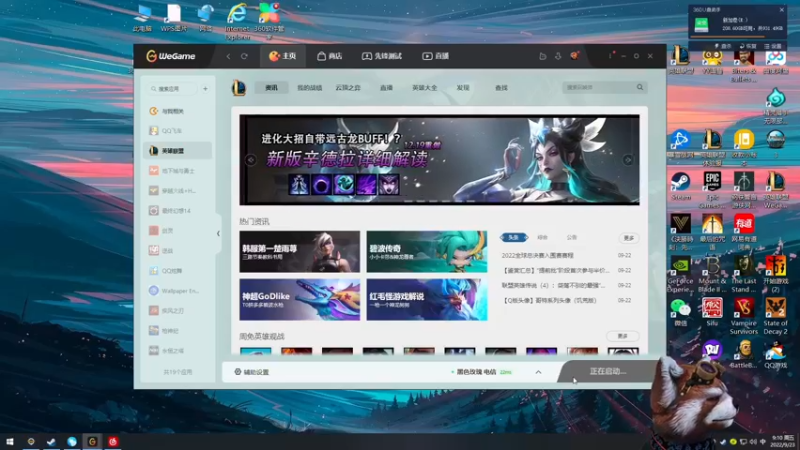Select 最终幻想14 in the sidebar

178,211
